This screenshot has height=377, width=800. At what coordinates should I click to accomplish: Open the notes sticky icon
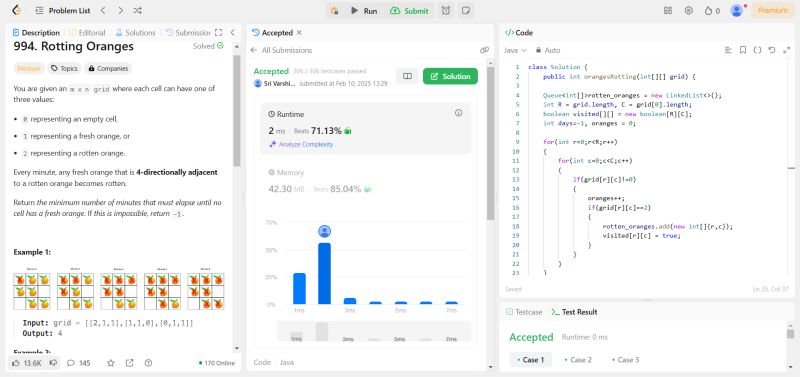(465, 10)
